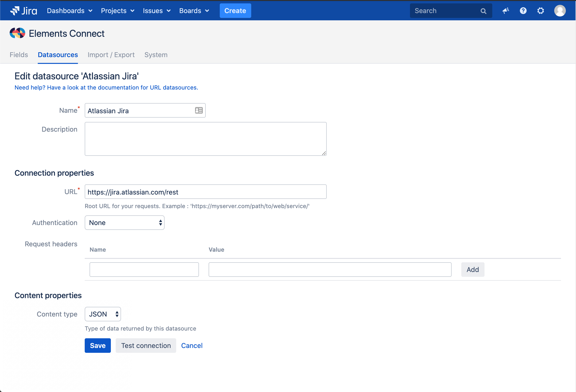
Task: Open the Content type JSON dropdown
Action: (103, 314)
